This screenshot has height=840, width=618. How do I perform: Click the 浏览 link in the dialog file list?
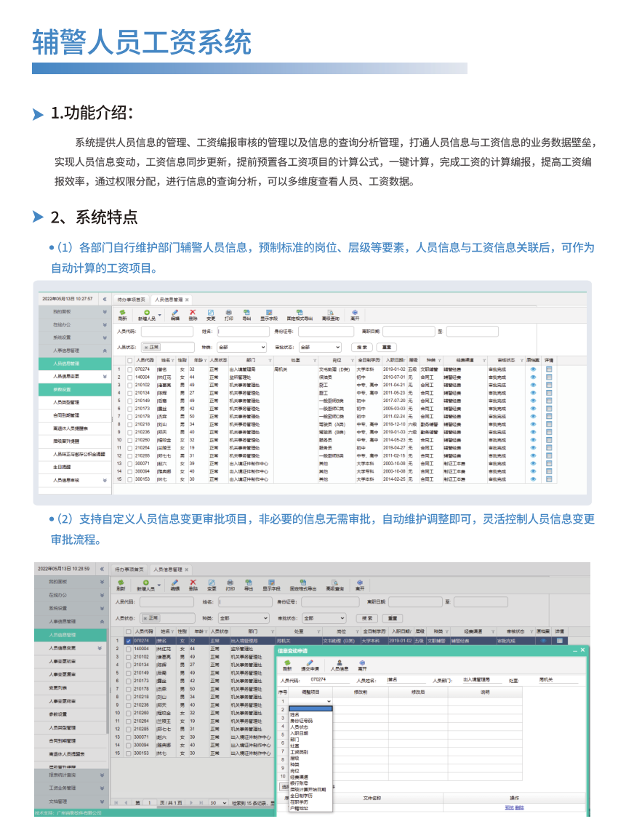click(509, 807)
